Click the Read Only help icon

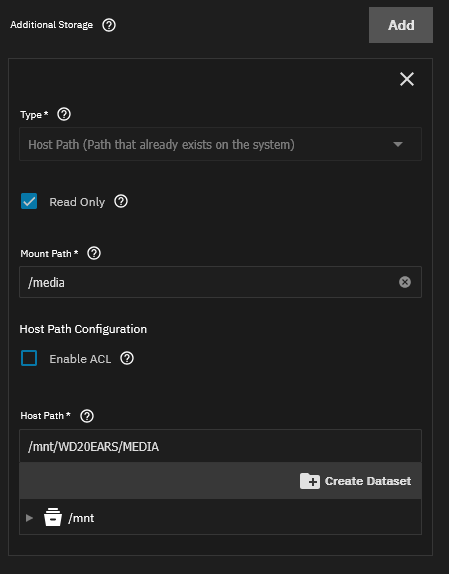[121, 201]
